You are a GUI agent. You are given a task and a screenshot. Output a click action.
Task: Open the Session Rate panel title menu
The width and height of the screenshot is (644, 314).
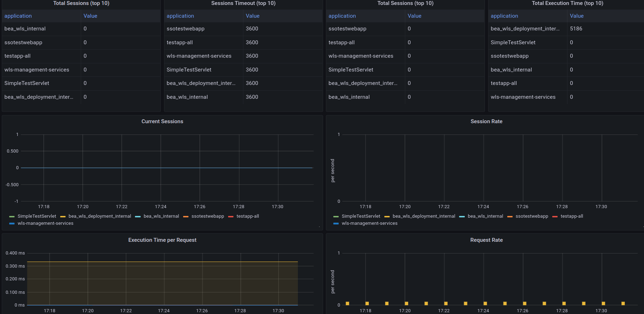coord(486,121)
